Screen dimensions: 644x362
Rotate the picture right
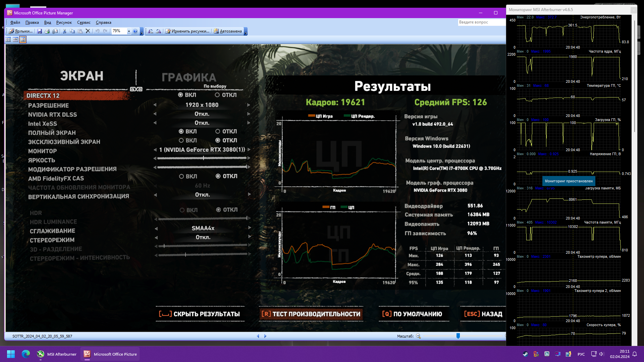coord(158,31)
